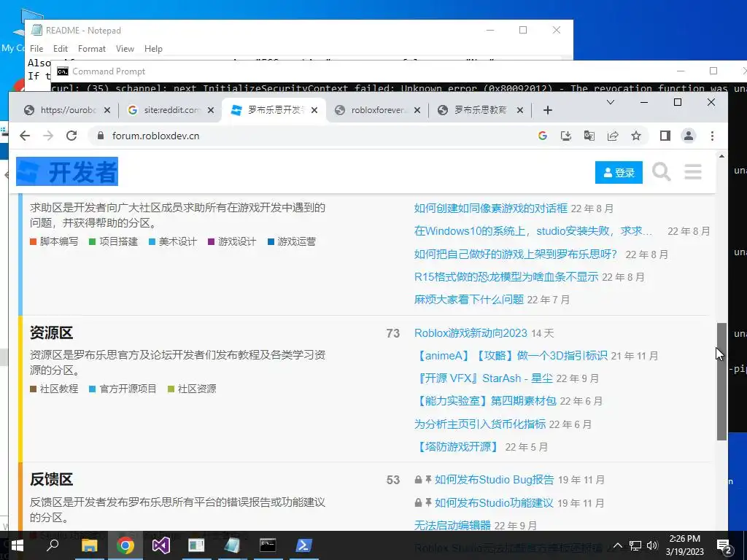
Task: Open topic Roblox游戏新动向2023
Action: click(x=471, y=332)
